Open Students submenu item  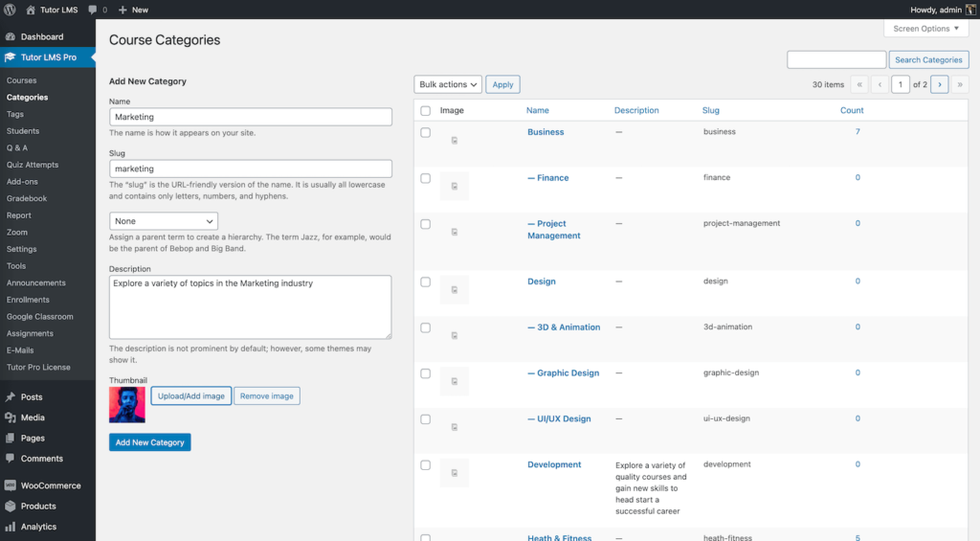click(x=23, y=131)
